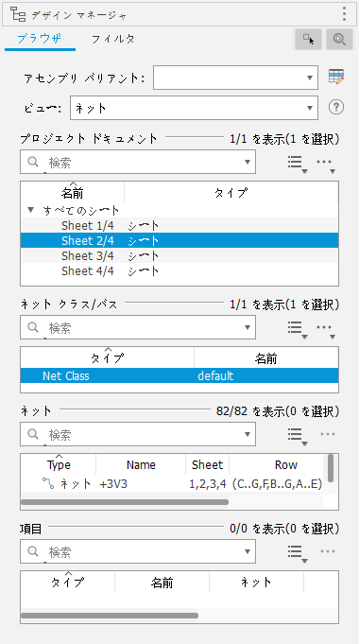Click search field in the Nets section
This screenshot has width=359, height=644.
coord(138,434)
